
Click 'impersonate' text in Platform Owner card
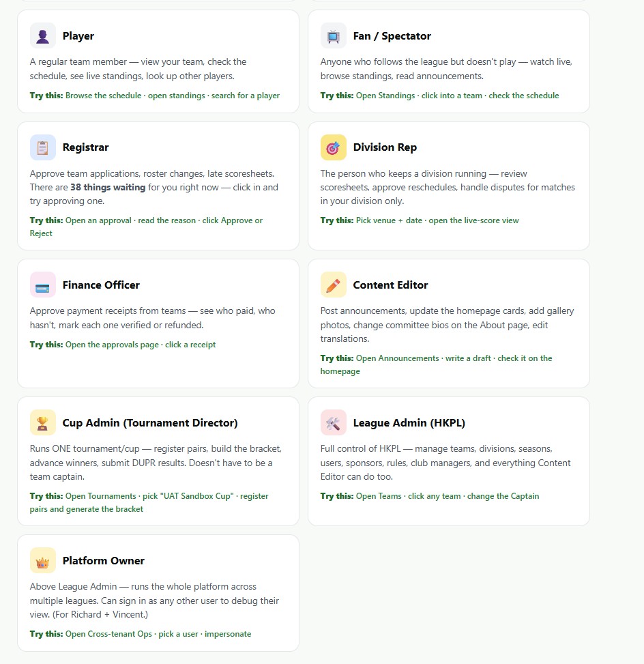point(228,633)
